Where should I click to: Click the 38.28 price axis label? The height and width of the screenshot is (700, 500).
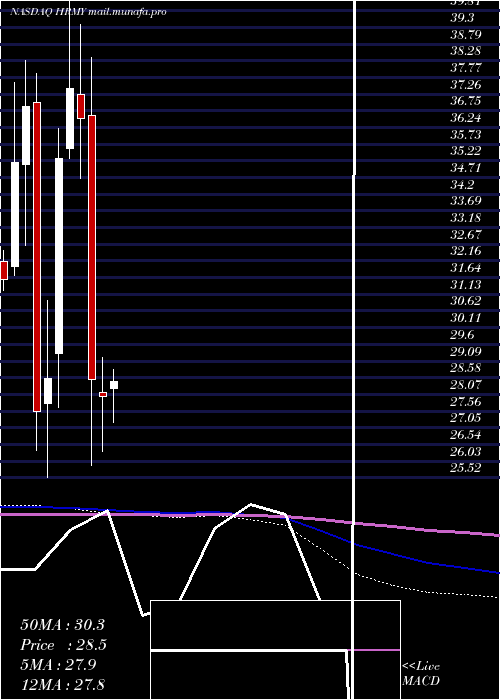pos(466,51)
